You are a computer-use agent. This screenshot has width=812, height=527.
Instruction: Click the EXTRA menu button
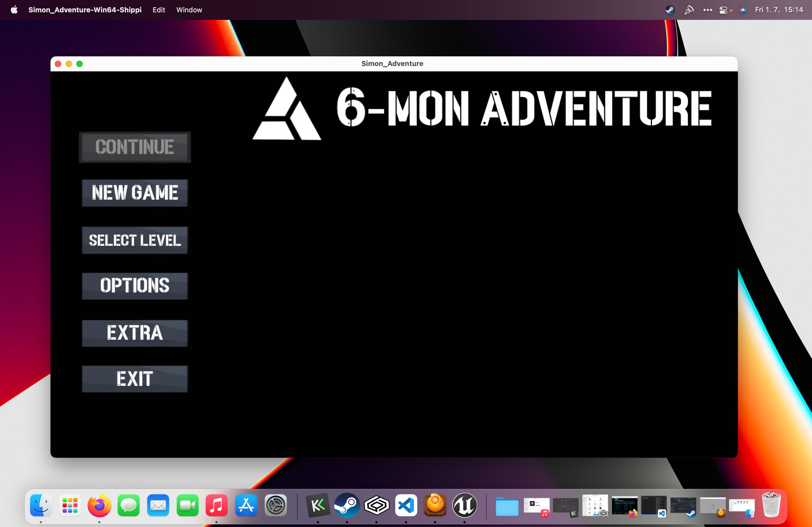click(135, 333)
